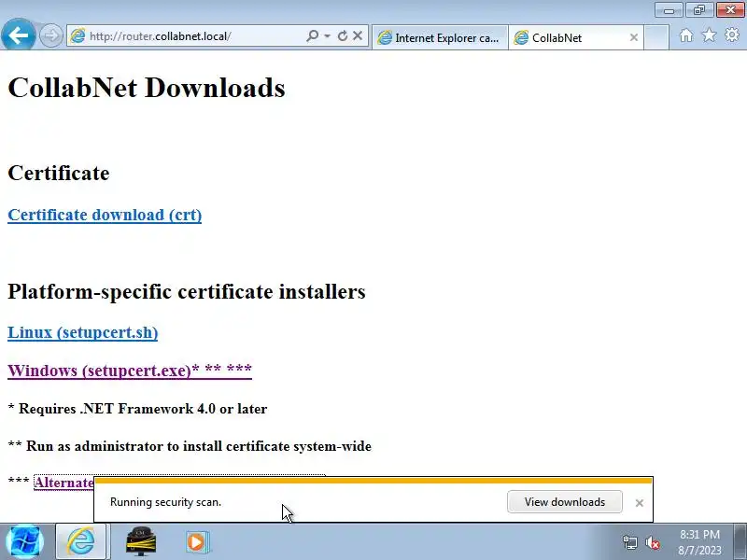Click the 'Requires .NET Framework 4.0 or later' note

(x=143, y=409)
